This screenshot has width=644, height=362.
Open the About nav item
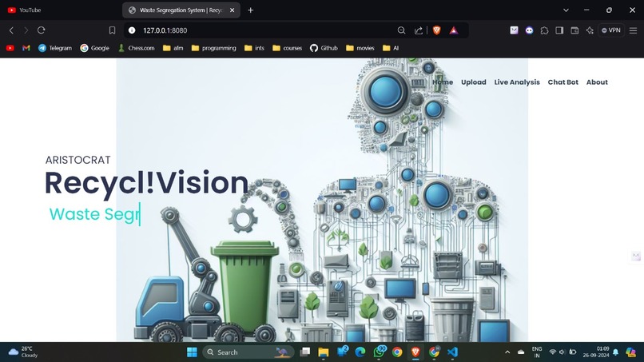(x=597, y=82)
